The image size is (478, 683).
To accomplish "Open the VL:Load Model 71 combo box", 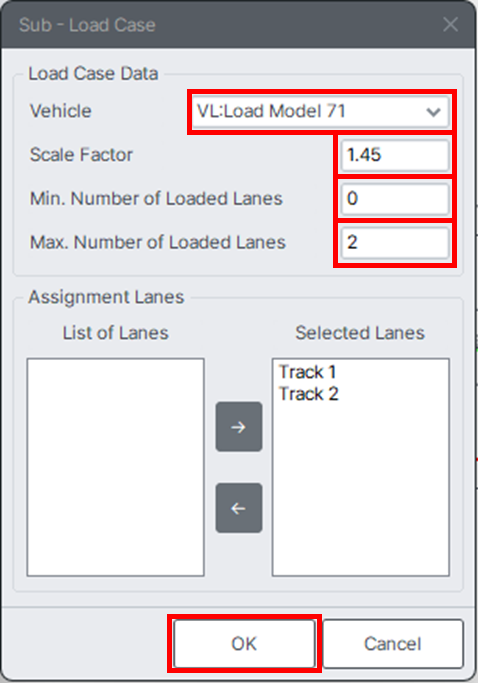I will (x=320, y=112).
